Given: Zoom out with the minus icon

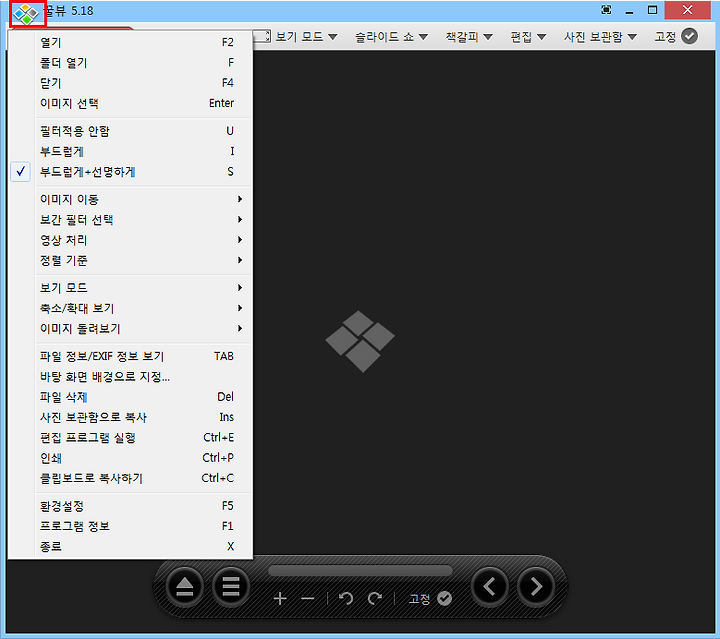Looking at the screenshot, I should [308, 599].
